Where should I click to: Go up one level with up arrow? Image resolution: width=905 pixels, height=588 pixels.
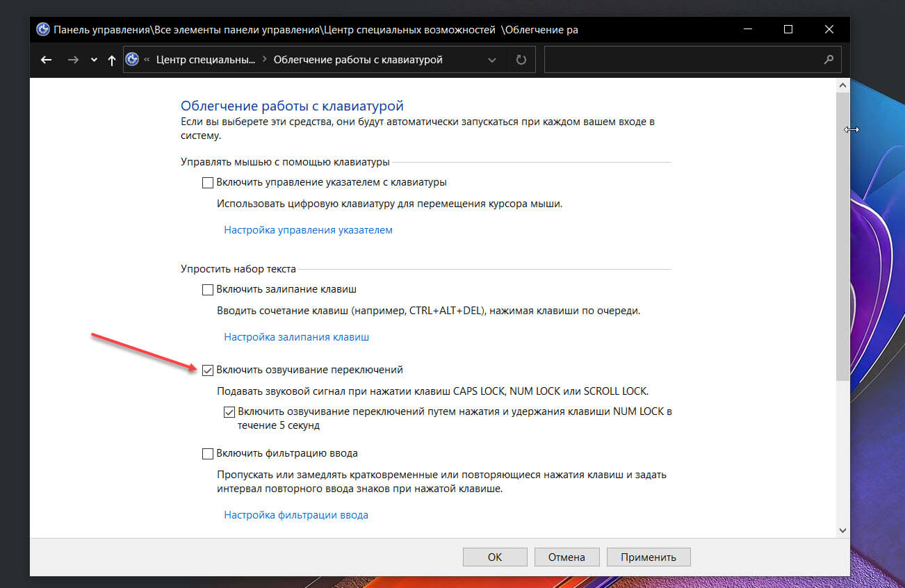coord(112,60)
